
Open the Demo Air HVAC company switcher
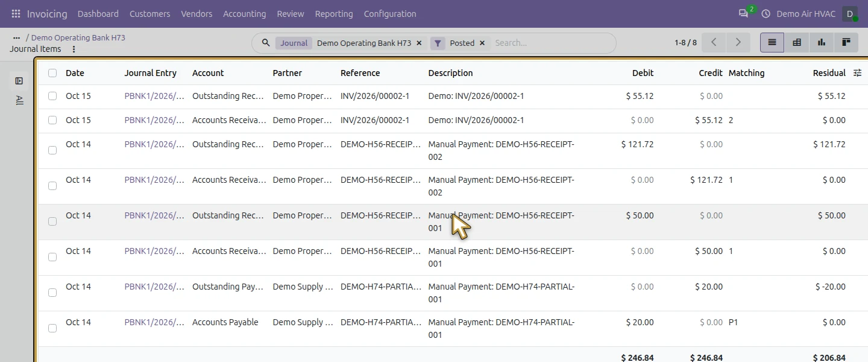click(x=806, y=14)
